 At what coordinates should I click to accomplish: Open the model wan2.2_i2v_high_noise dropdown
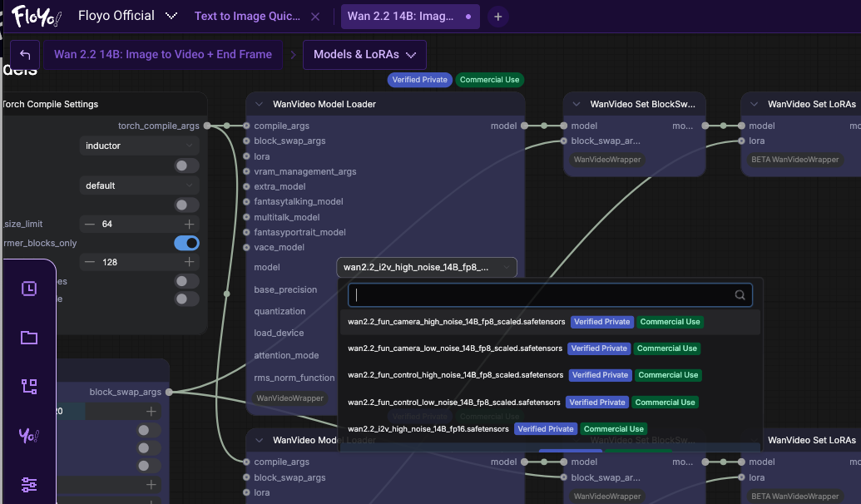click(x=427, y=267)
